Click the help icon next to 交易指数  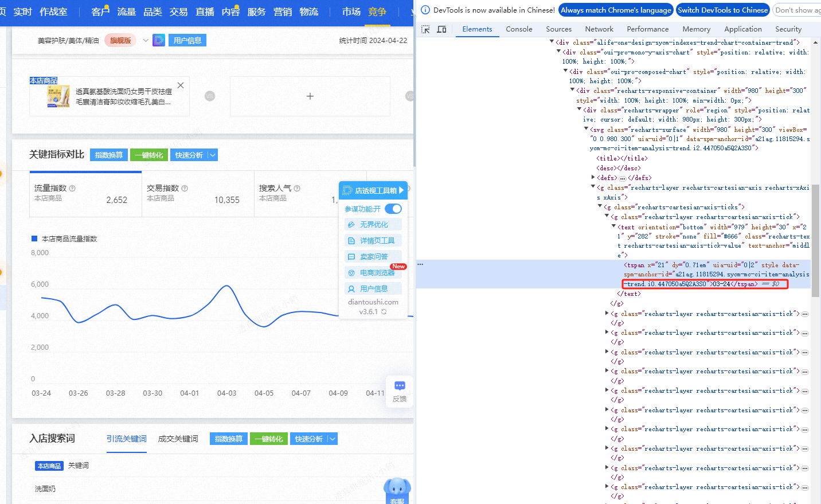click(185, 189)
